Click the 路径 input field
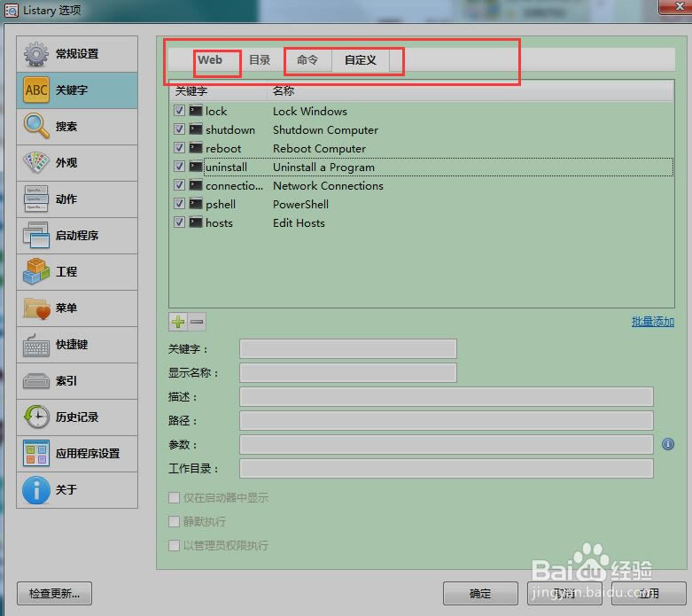The image size is (692, 616). [447, 420]
